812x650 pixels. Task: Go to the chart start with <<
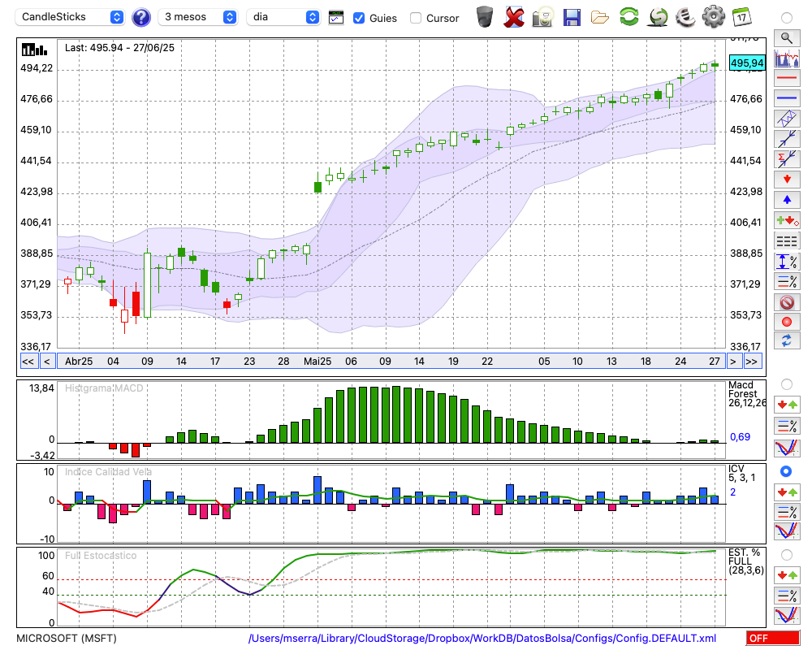[28, 362]
